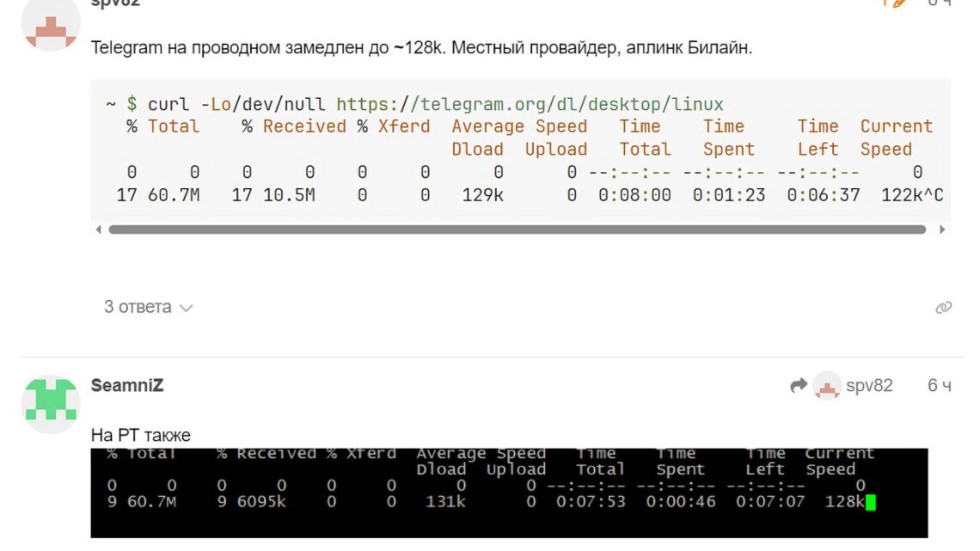Image resolution: width=980 pixels, height=551 pixels.
Task: Click the spv82 reply-to username link
Action: coord(869,386)
